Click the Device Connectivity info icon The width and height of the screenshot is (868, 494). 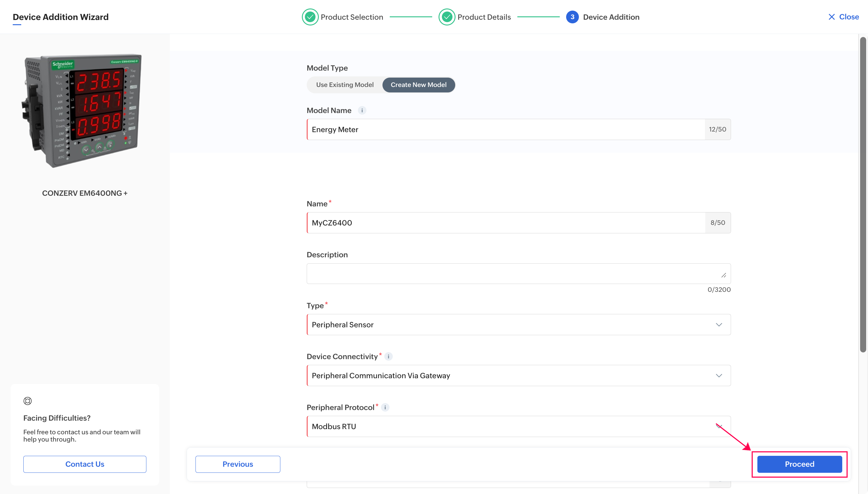pyautogui.click(x=388, y=356)
